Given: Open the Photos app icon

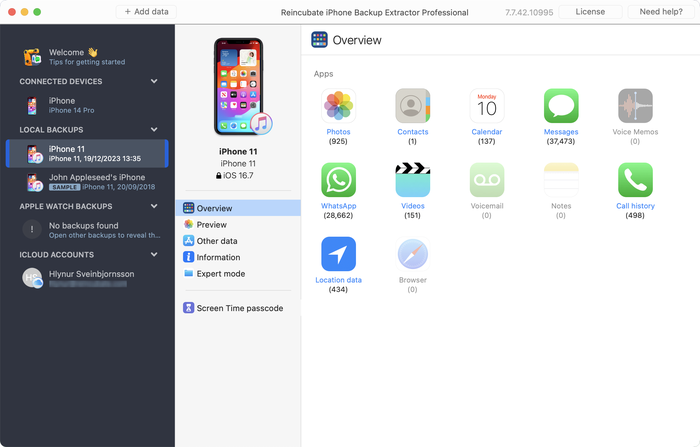Looking at the screenshot, I should (338, 106).
